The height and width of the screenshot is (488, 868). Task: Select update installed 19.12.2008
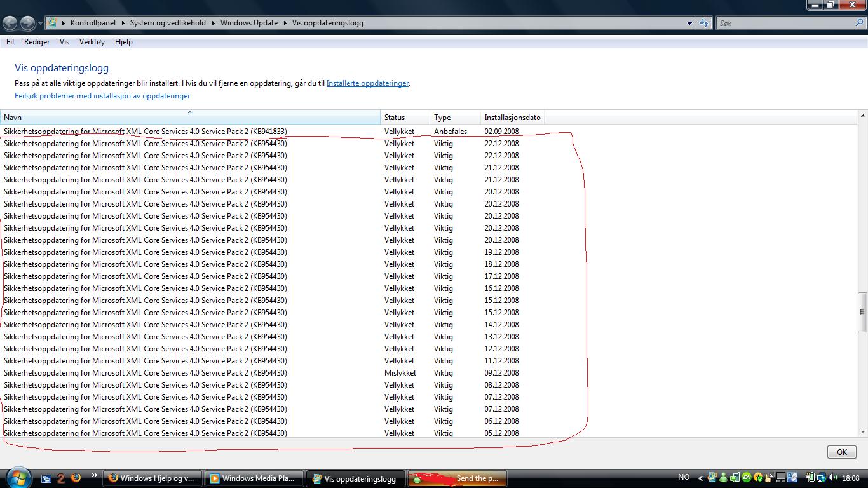click(x=272, y=252)
